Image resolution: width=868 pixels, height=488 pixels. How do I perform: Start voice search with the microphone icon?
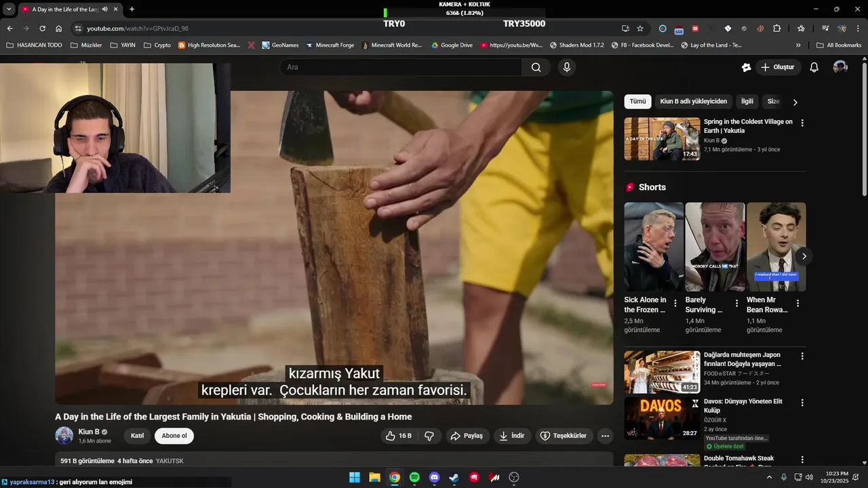click(x=567, y=67)
